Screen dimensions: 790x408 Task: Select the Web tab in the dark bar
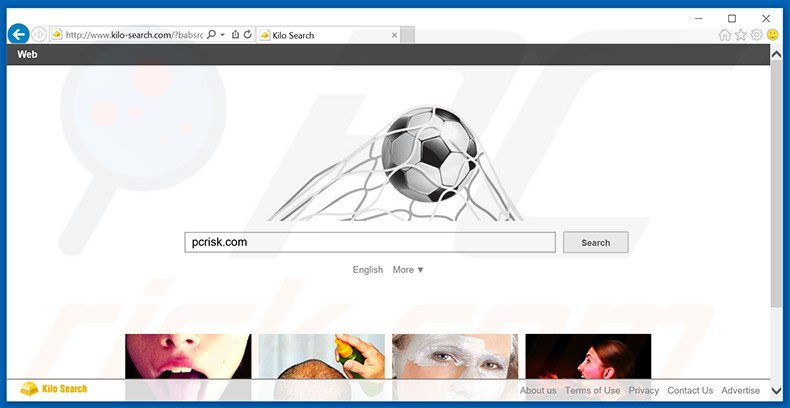coord(27,54)
